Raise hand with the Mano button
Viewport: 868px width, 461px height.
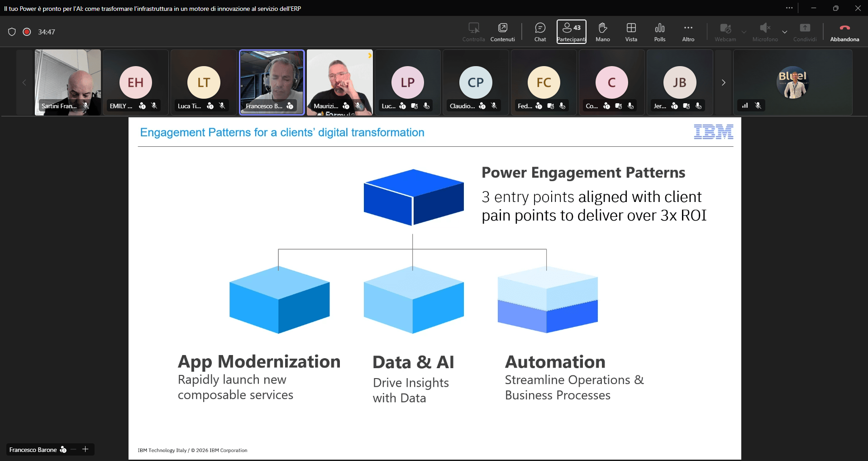point(602,32)
